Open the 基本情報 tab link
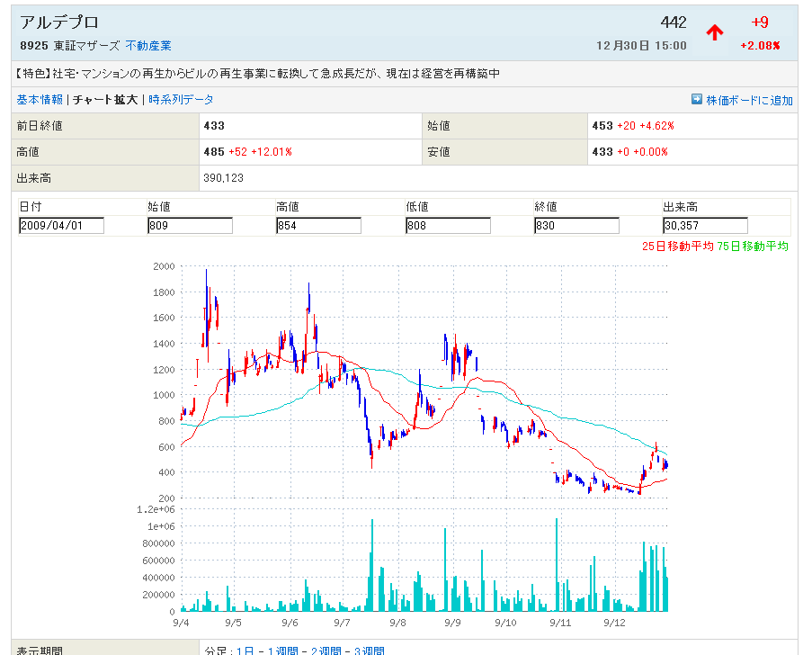 [x=40, y=100]
